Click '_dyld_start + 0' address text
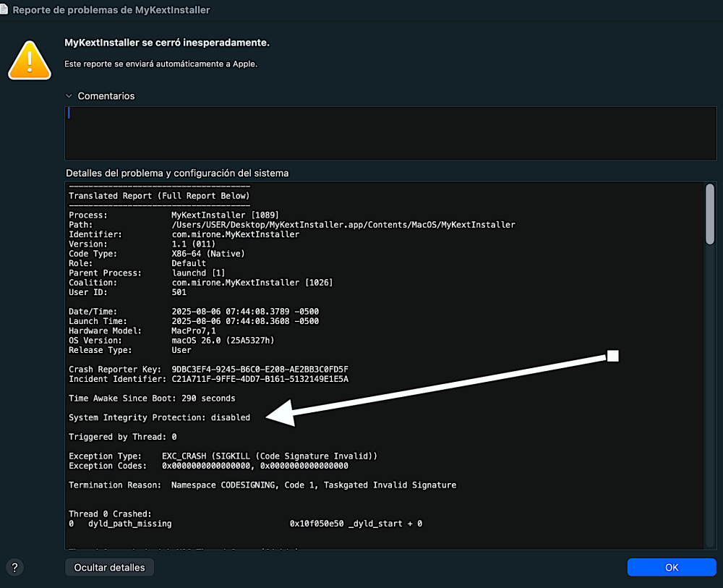This screenshot has width=723, height=588. [x=385, y=524]
